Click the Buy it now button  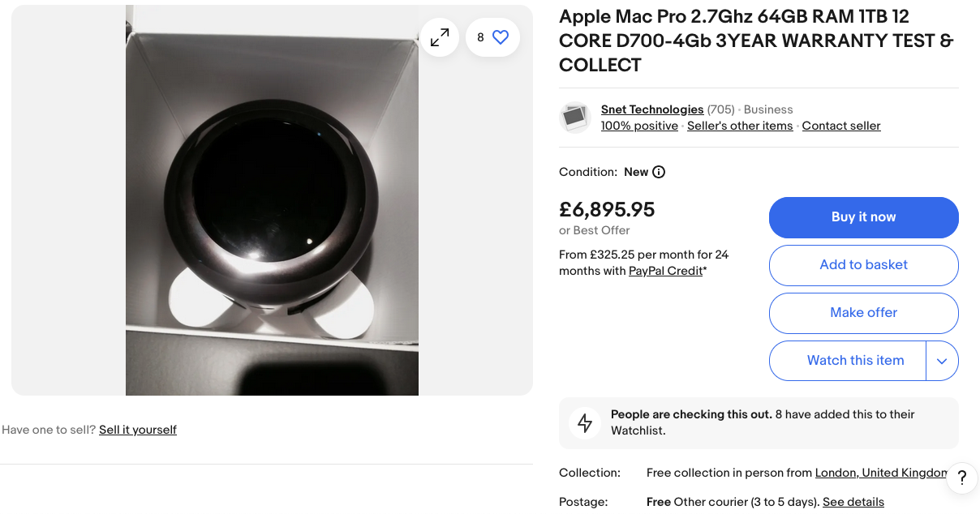(863, 217)
